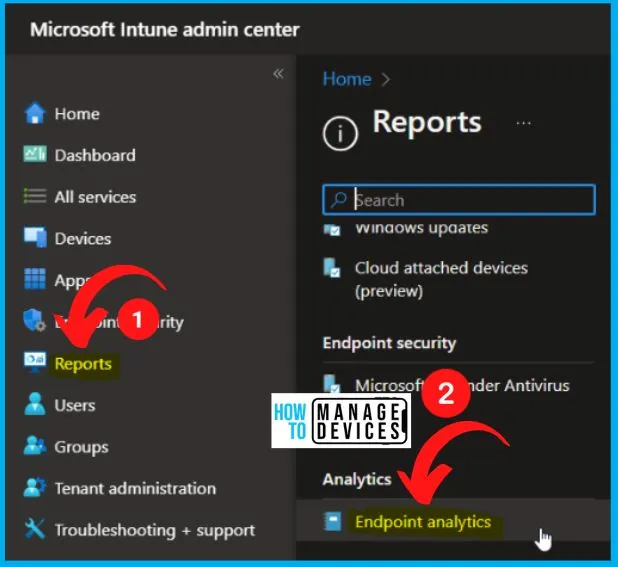Click the Analytics section heading
The image size is (618, 567).
[x=357, y=479]
